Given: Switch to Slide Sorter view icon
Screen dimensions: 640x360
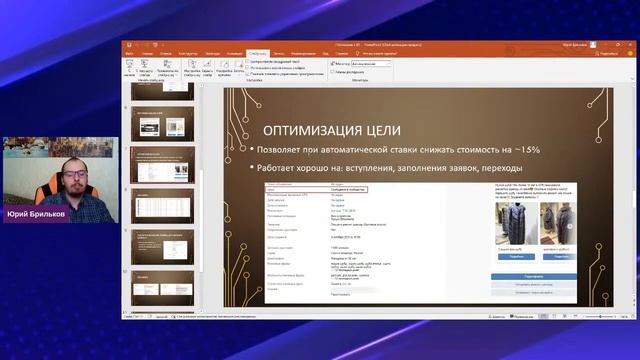Looking at the screenshot, I should (x=554, y=316).
